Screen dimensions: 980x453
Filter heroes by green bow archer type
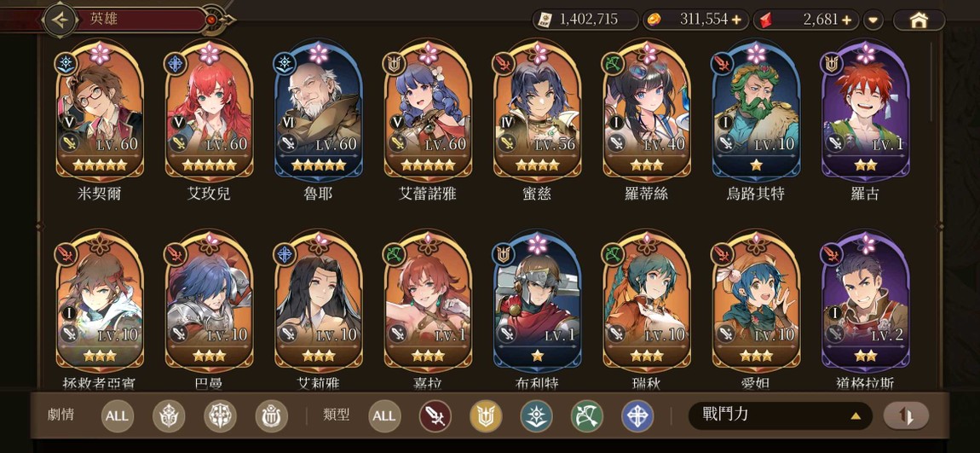tap(587, 416)
